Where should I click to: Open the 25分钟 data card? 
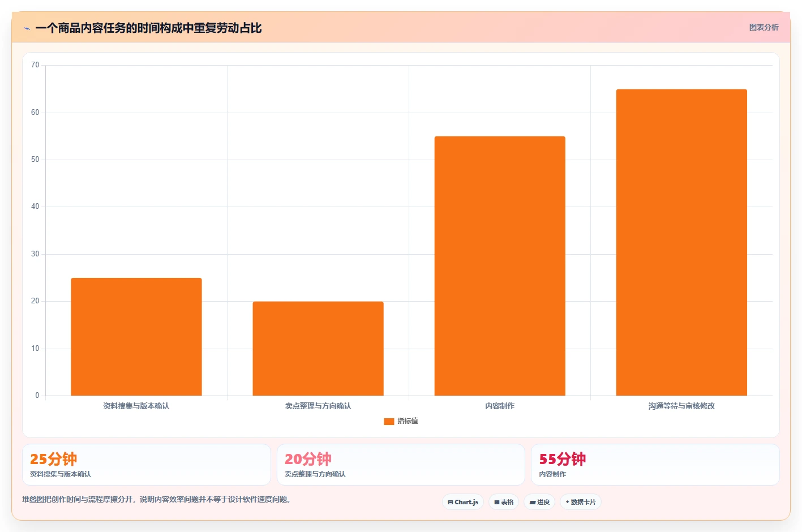click(147, 465)
